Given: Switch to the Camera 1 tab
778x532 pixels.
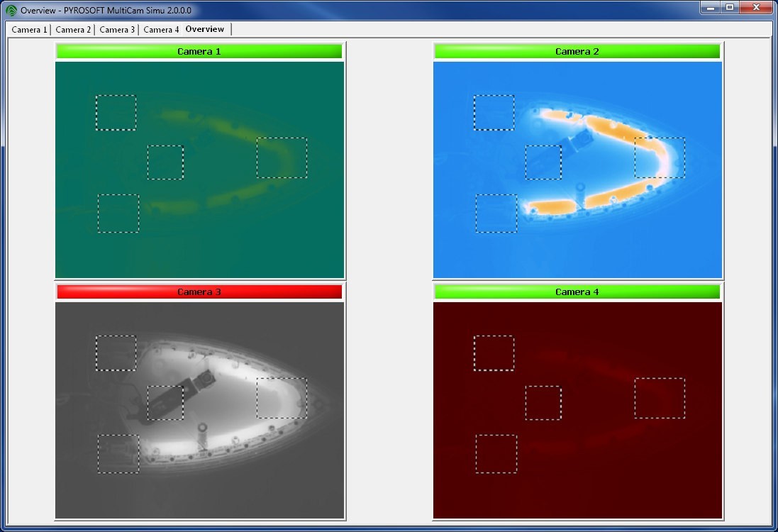Looking at the screenshot, I should click(29, 30).
